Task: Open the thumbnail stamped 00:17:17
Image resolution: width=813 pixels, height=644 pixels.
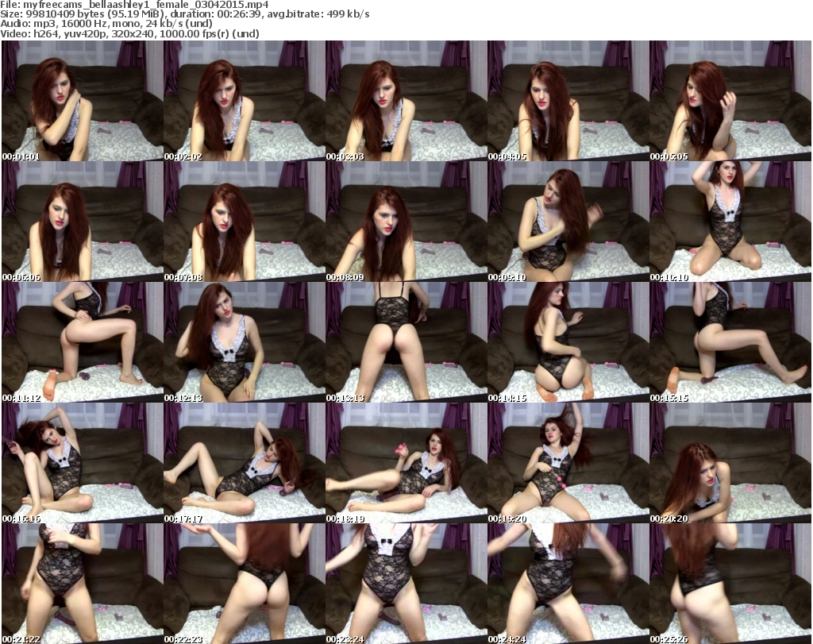Action: point(245,463)
